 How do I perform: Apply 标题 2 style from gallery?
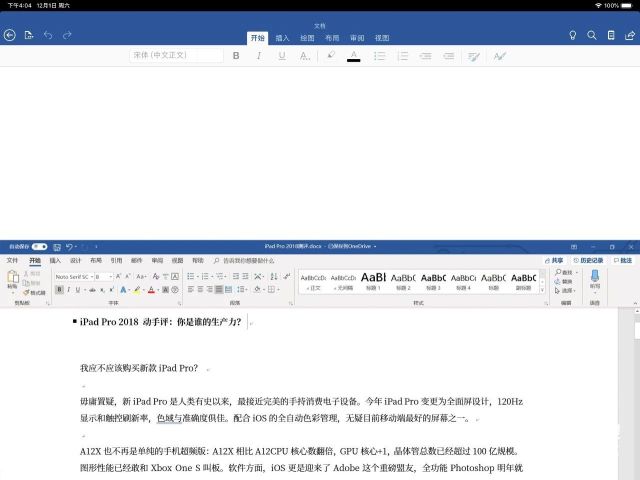point(403,281)
